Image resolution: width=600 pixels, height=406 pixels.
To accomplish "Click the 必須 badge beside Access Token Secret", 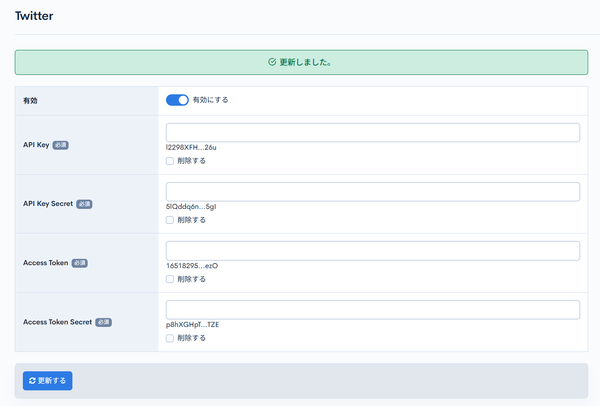I will click(103, 322).
